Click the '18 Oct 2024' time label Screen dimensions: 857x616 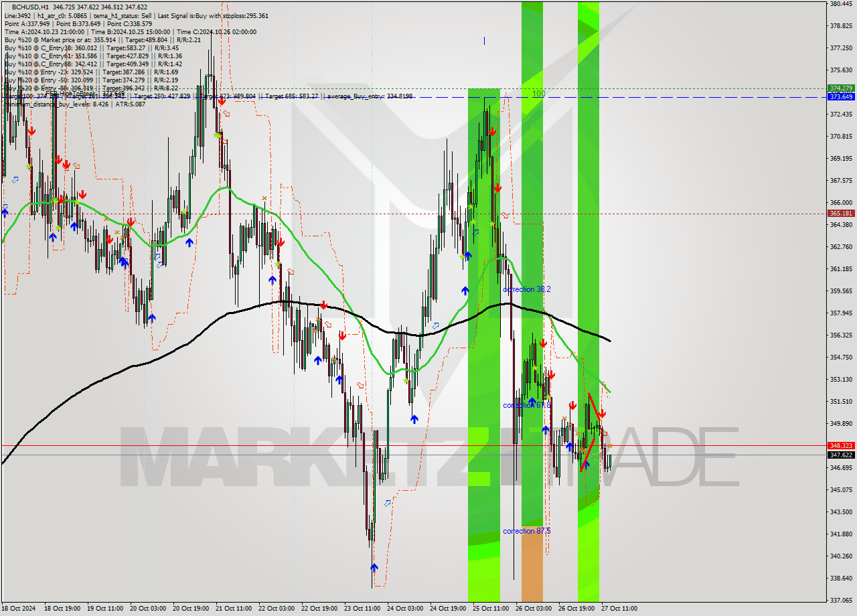point(19,609)
